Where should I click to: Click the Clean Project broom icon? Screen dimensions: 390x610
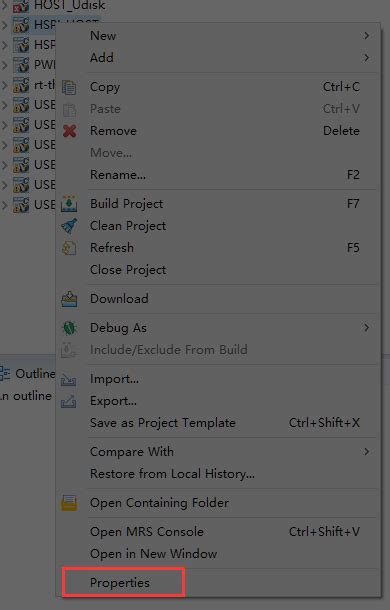(x=69, y=226)
